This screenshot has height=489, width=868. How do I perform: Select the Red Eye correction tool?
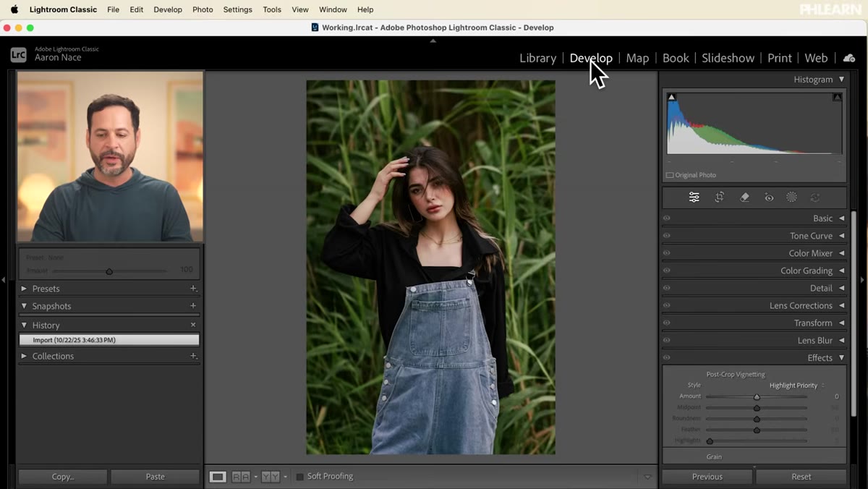coord(769,197)
